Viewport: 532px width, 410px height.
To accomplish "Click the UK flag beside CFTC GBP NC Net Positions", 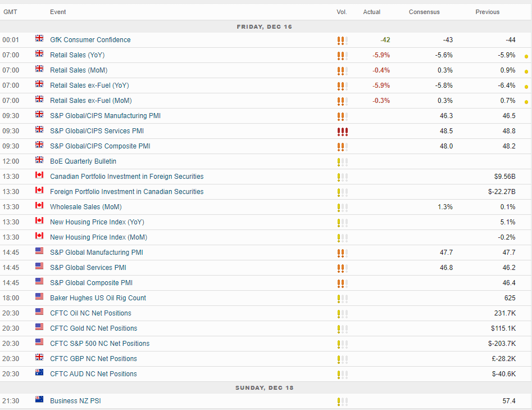I will [x=39, y=357].
